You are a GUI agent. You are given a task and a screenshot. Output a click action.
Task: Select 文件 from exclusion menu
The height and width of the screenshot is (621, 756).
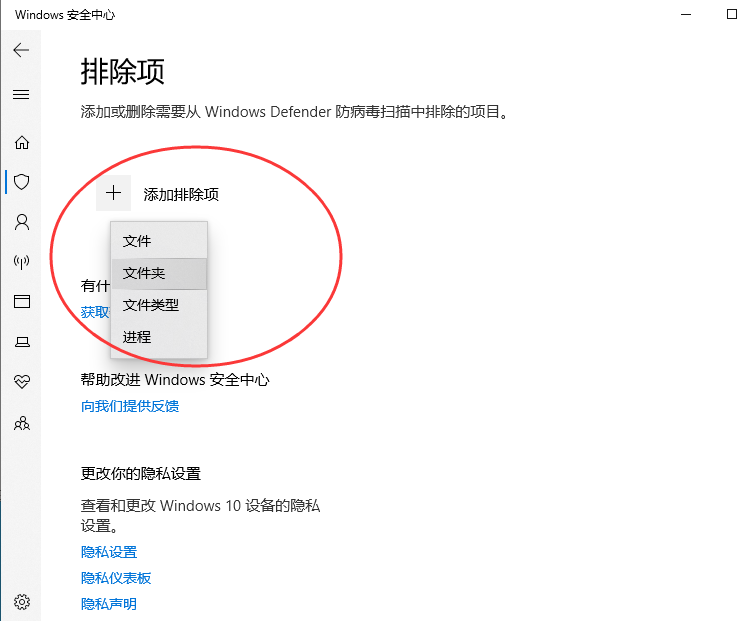pyautogui.click(x=159, y=241)
